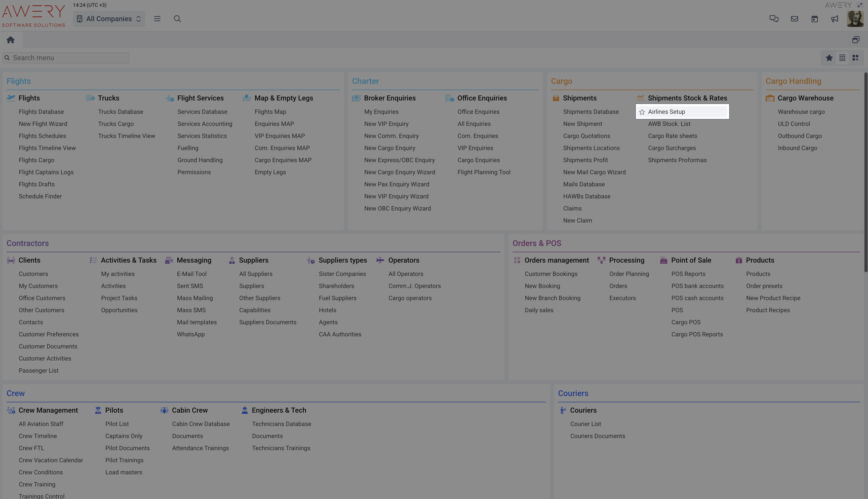Favorite Airlines Setup with star icon

642,112
